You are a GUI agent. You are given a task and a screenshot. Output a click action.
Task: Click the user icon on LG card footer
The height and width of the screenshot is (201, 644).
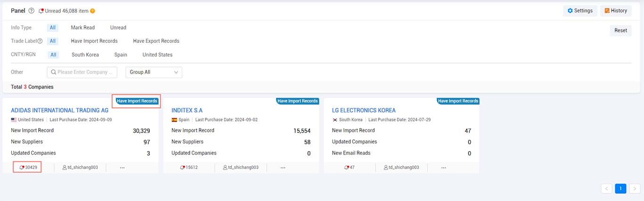tap(386, 167)
